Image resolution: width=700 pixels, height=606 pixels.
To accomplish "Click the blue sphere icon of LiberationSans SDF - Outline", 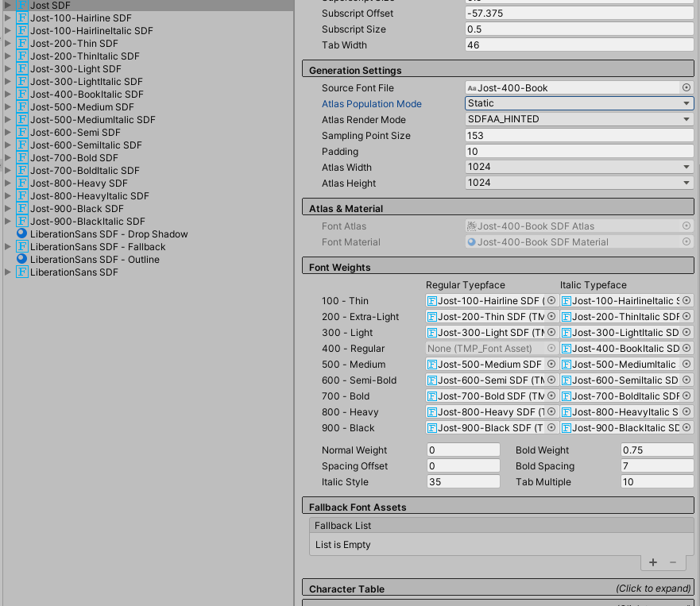I will tap(21, 259).
